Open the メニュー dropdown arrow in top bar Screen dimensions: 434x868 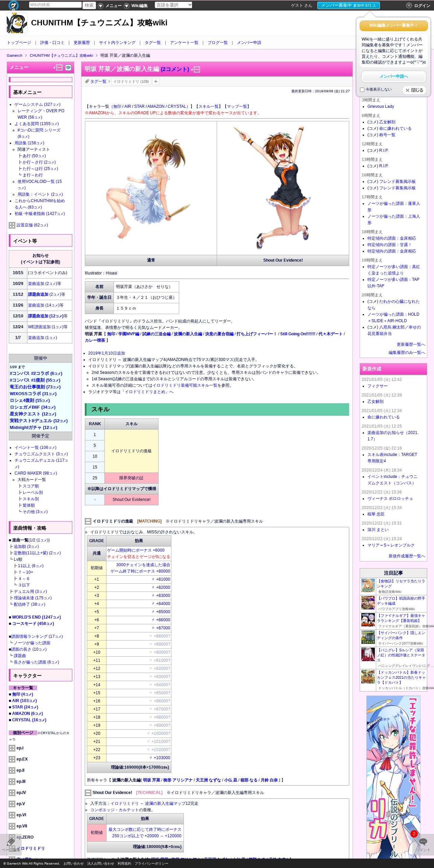(x=101, y=6)
